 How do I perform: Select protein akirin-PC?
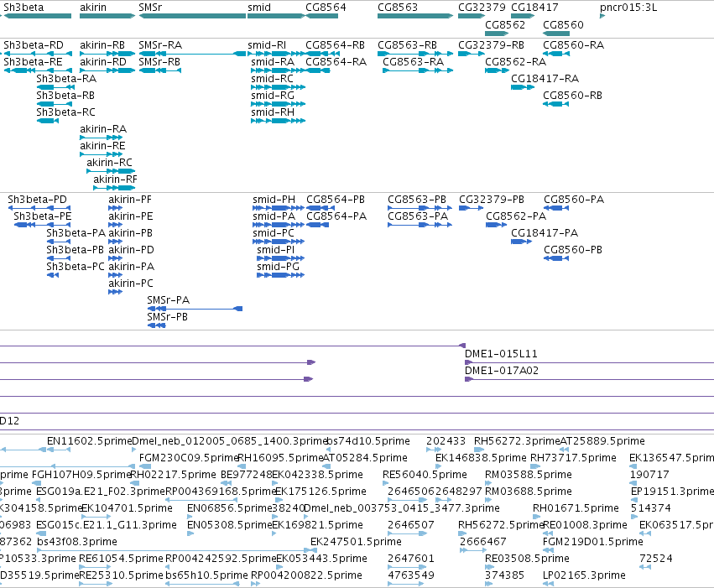(131, 283)
